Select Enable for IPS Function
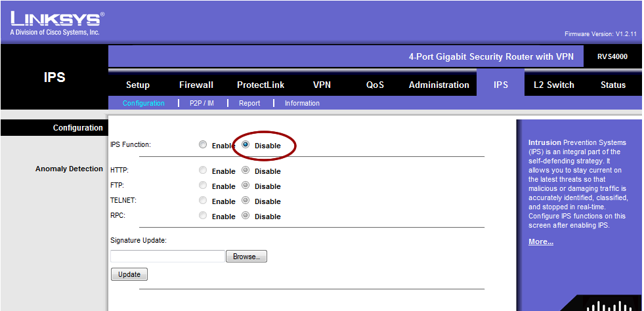Image resolution: width=644 pixels, height=311 pixels. point(203,145)
